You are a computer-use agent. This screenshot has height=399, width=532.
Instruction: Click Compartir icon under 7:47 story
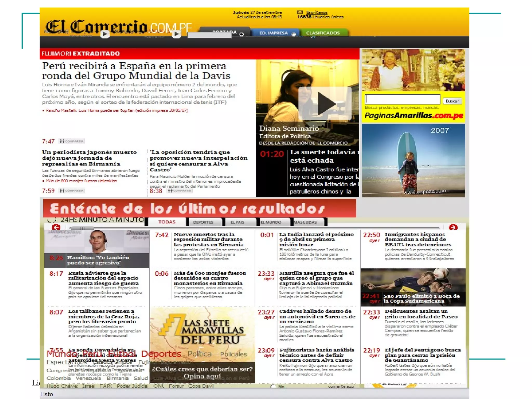71,141
